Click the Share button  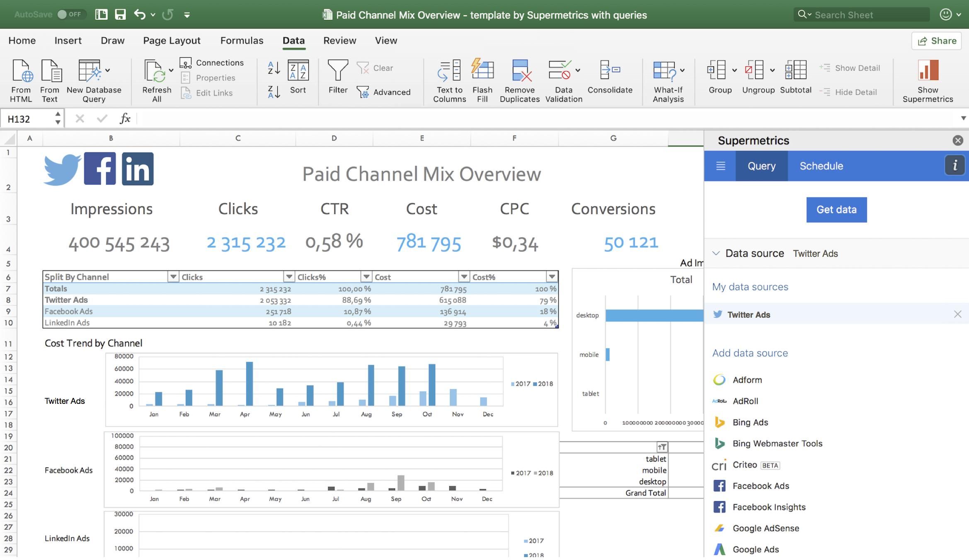pyautogui.click(x=937, y=41)
